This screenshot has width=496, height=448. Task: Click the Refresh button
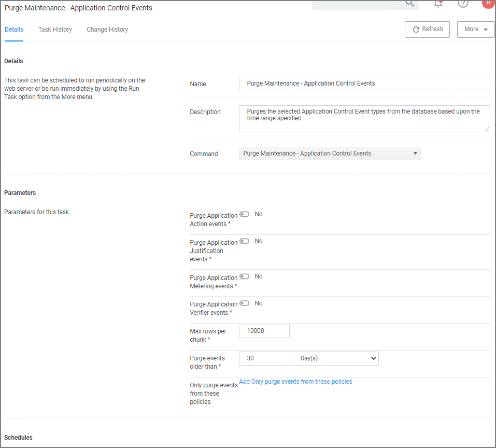(427, 30)
